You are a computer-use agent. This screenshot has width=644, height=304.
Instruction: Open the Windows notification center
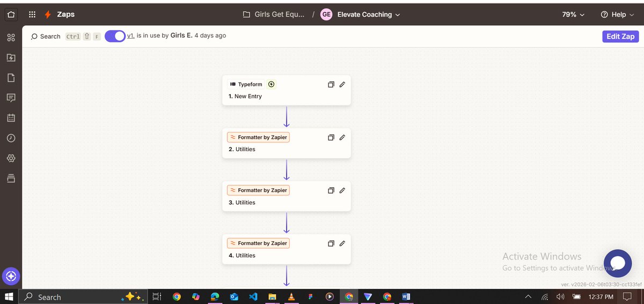pos(627,296)
